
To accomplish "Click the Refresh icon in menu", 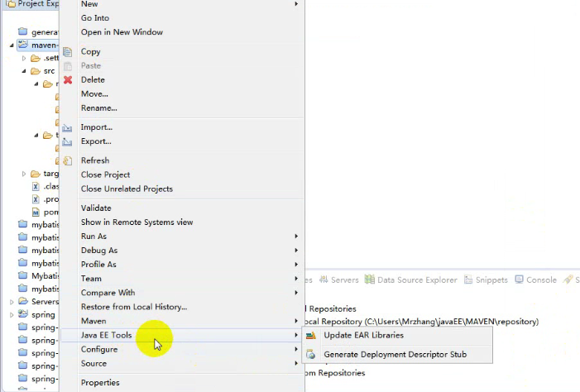I will click(67, 160).
